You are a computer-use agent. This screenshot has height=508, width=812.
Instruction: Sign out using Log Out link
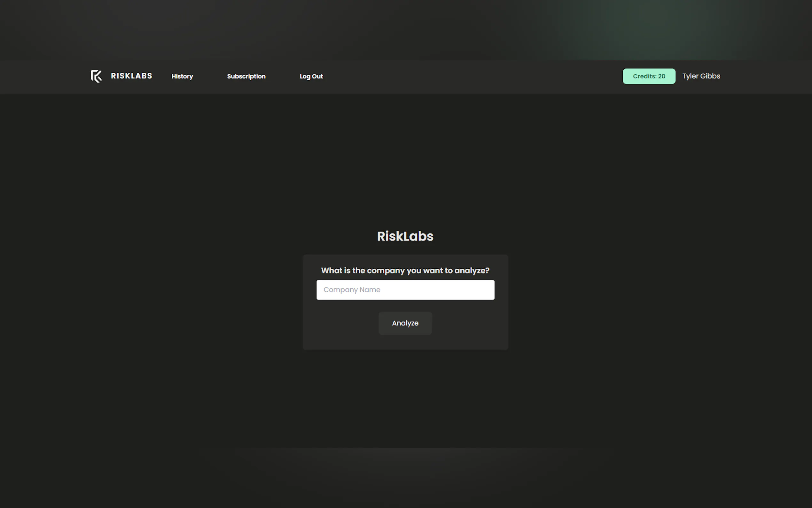pyautogui.click(x=311, y=76)
